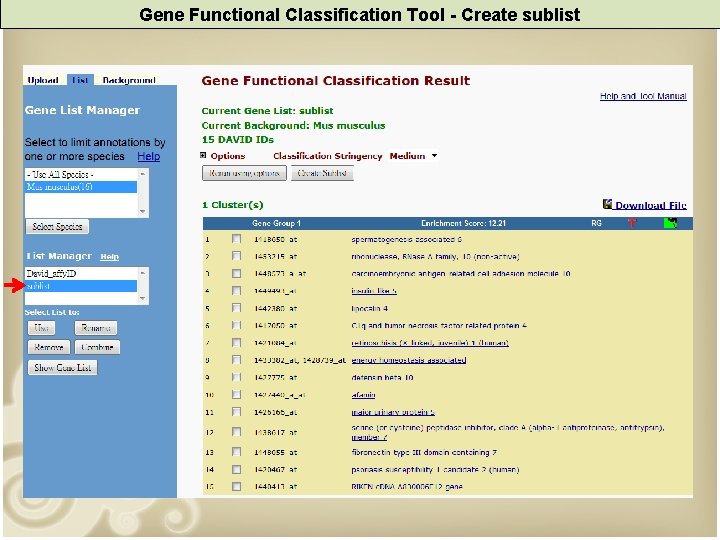720x540 pixels.
Task: Expand the Options plus icon
Action: point(203,156)
